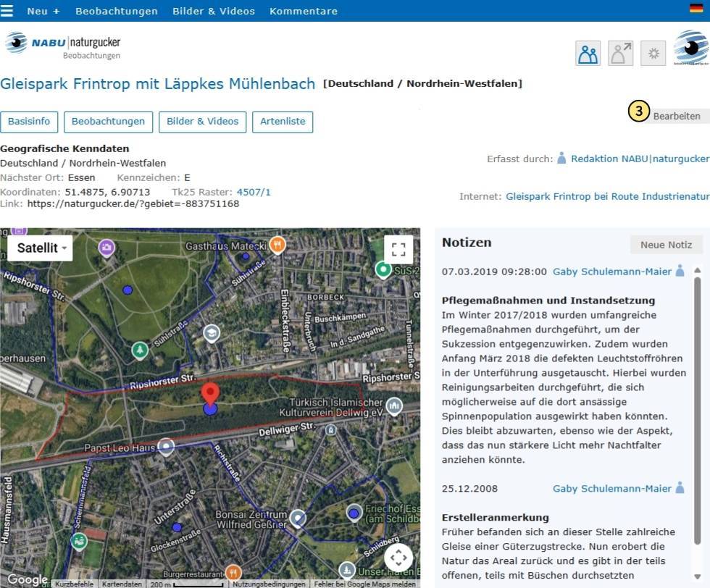Viewport: 710px width, 588px height.
Task: Click the person with arrow icon
Action: coord(620,54)
